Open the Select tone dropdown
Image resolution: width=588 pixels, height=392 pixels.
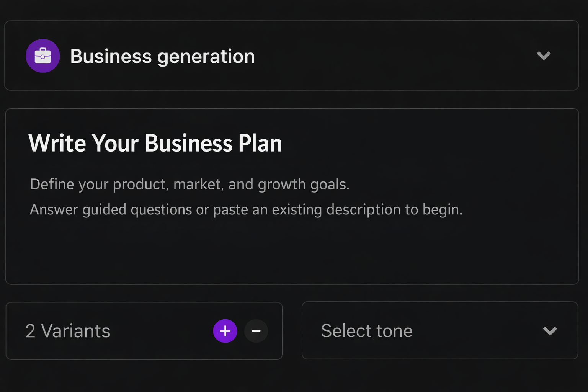pyautogui.click(x=439, y=331)
